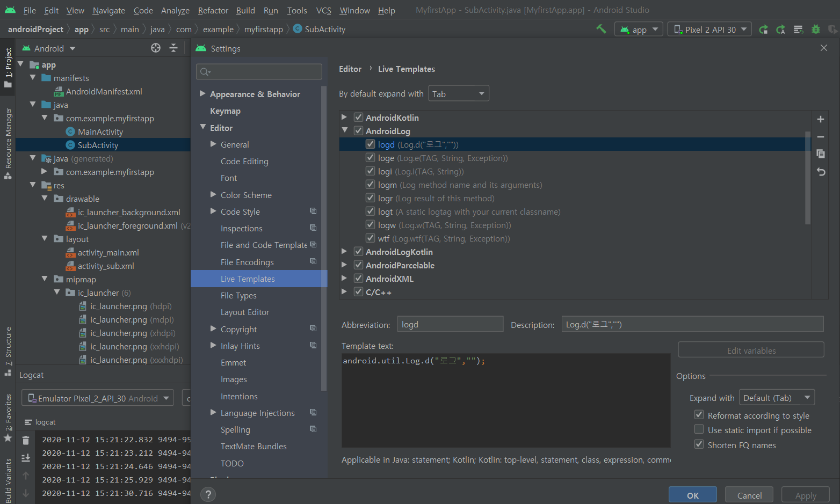Open By default expand with dropdown
840x504 pixels.
[x=459, y=93]
